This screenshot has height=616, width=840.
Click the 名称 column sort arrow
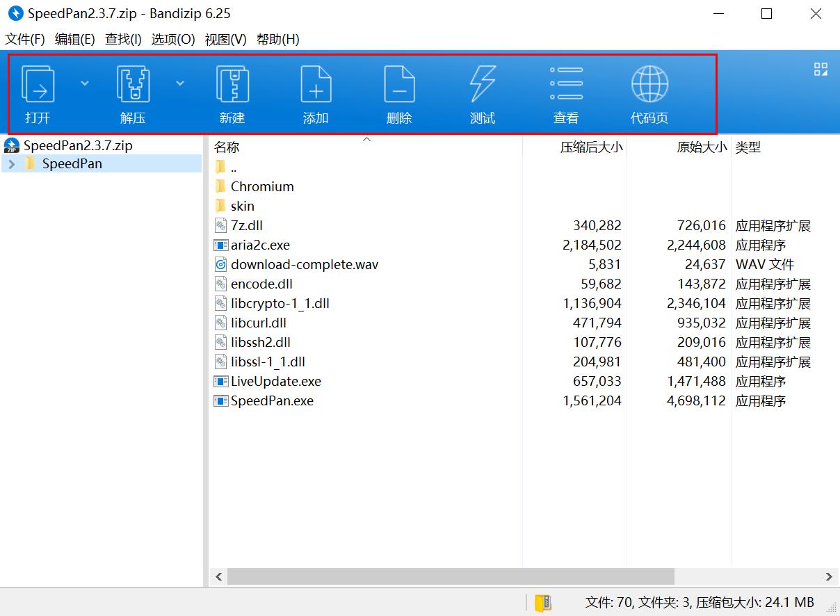coord(366,139)
